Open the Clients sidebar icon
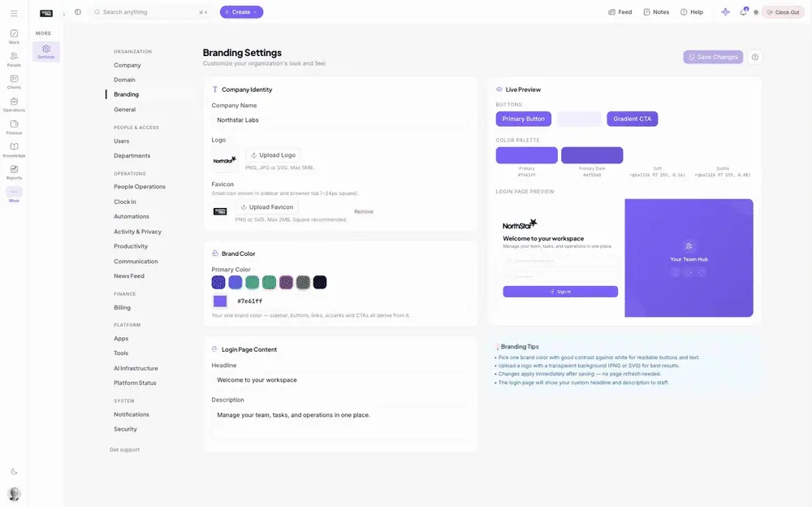812x507 pixels. point(14,82)
